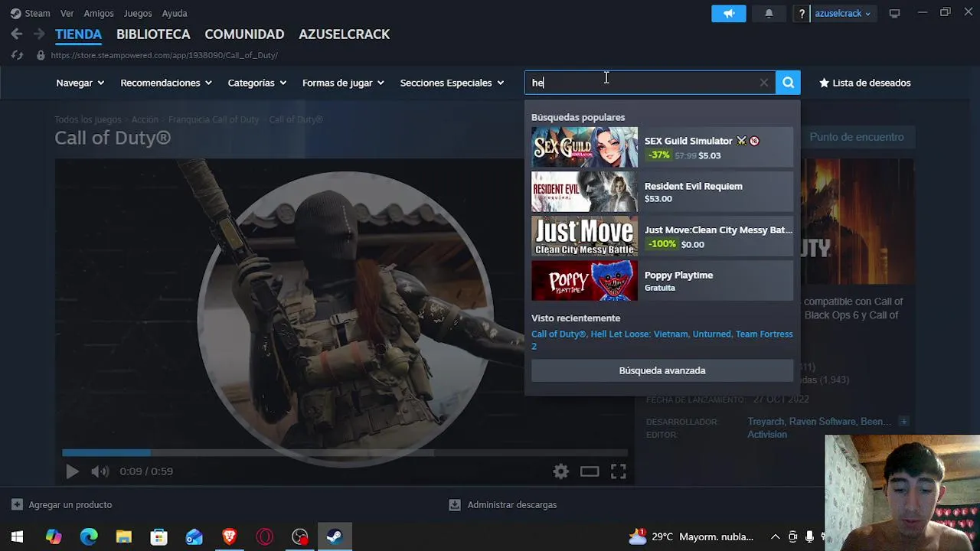Viewport: 980px width, 551px height.
Task: Click the magnifier search button
Action: point(788,83)
